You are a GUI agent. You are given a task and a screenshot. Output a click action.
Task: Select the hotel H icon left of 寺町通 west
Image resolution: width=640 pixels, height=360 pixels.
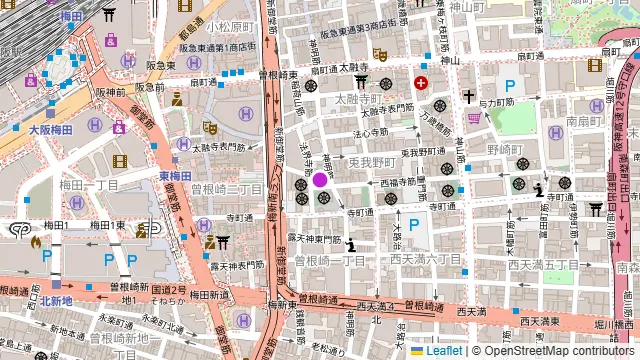click(204, 225)
